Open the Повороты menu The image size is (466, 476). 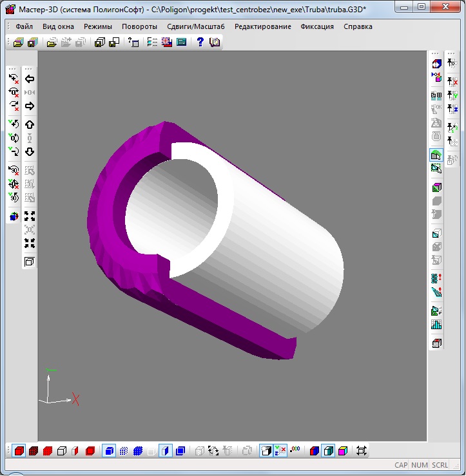pyautogui.click(x=139, y=27)
